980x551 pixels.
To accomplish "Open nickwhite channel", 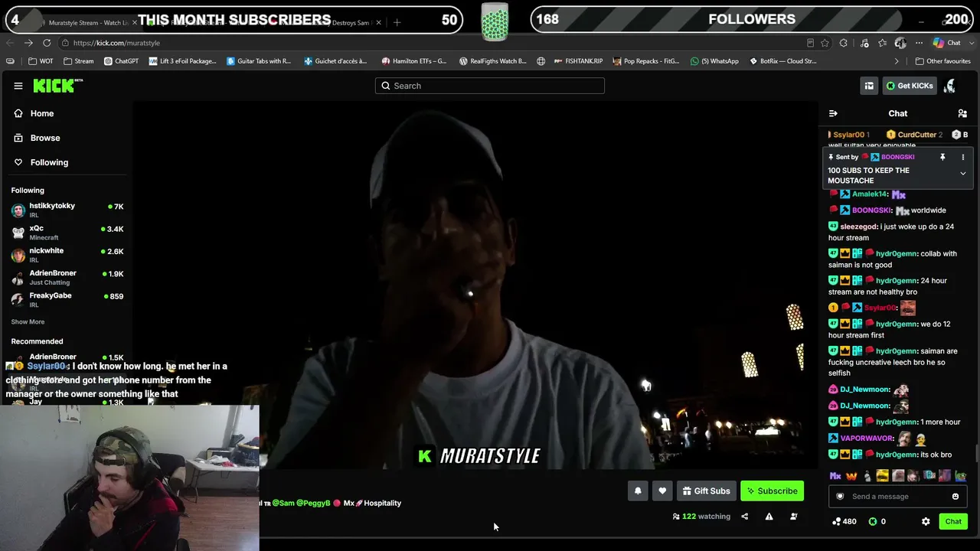I will [67, 255].
